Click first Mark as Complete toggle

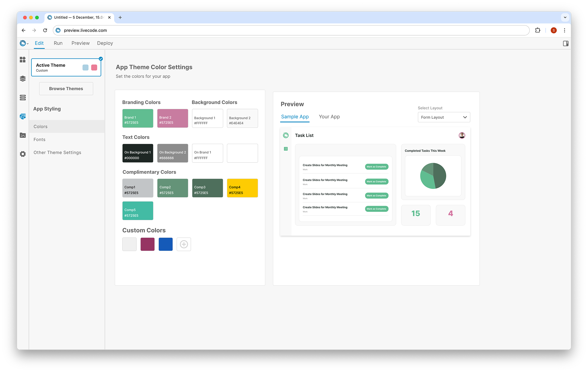point(376,167)
